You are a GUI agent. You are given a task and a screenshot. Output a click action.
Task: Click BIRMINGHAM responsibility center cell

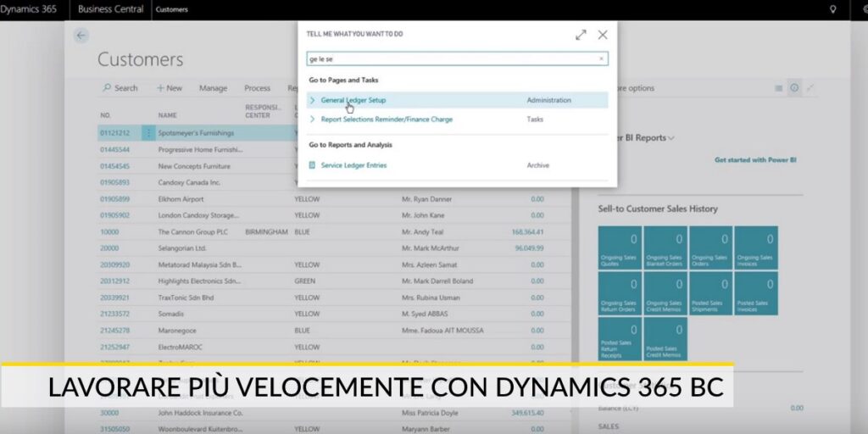(266, 232)
